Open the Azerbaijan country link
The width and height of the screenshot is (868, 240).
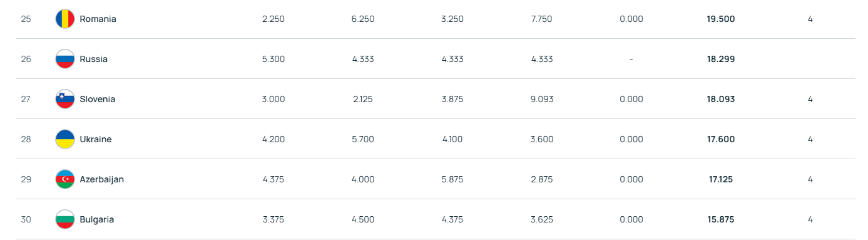click(101, 179)
